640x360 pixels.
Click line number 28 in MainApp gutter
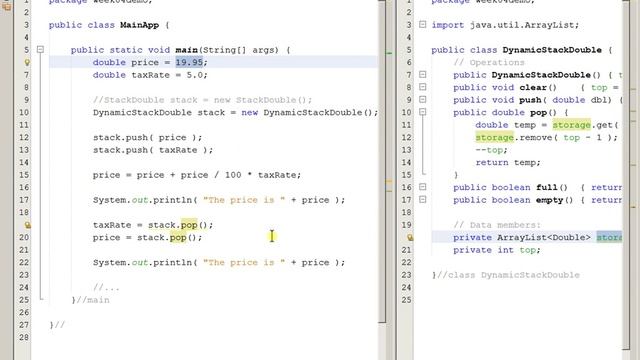tap(24, 338)
